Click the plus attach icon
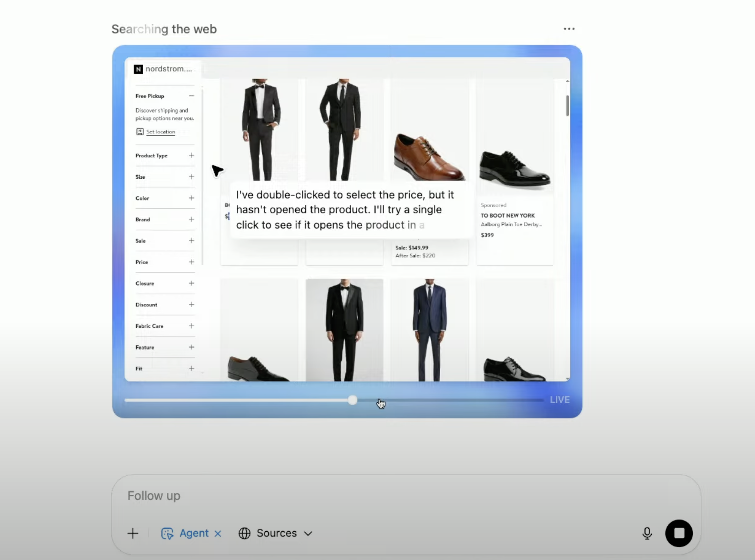 (x=133, y=533)
